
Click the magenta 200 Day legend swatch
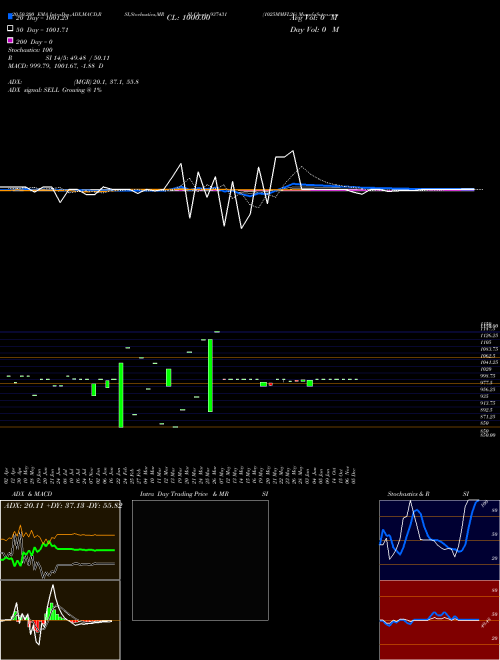point(10,40)
